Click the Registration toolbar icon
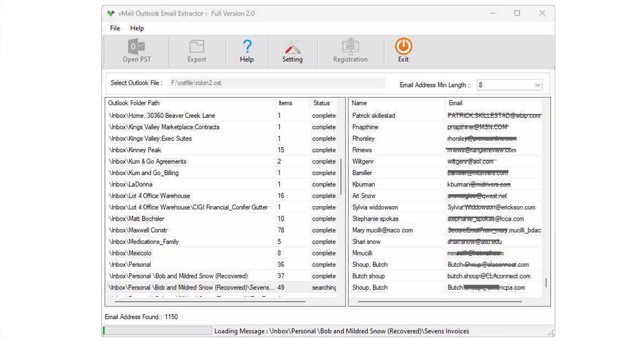644x340 pixels. (350, 47)
